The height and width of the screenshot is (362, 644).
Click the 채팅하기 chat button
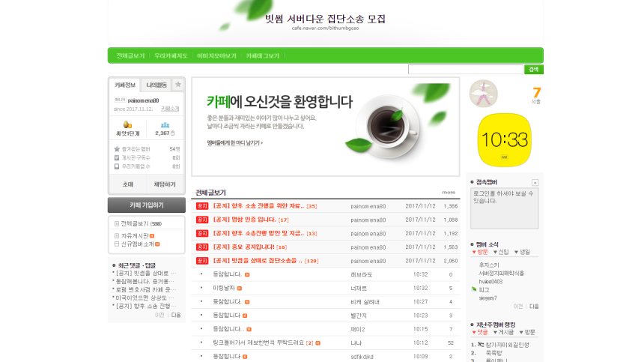(x=165, y=184)
